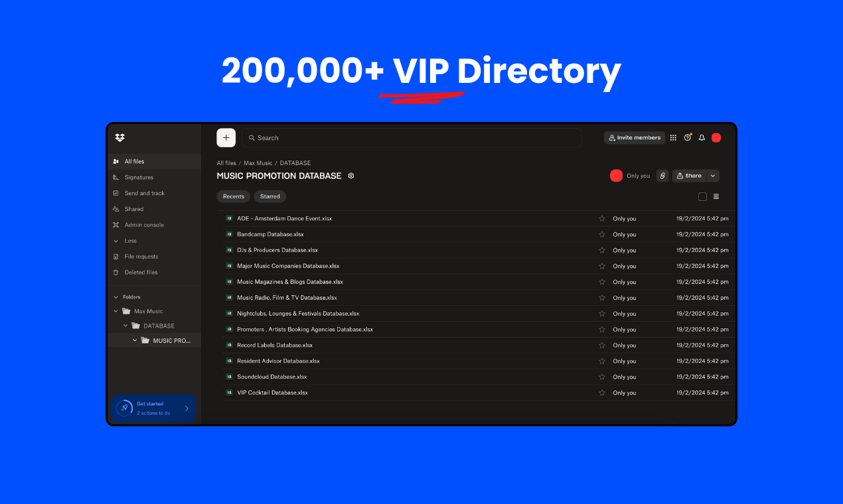This screenshot has width=843, height=504.
Task: Select the Starred filter tab
Action: click(270, 196)
